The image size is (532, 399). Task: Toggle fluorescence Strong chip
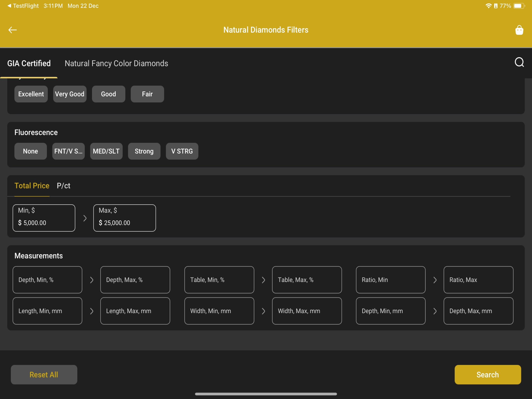144,151
